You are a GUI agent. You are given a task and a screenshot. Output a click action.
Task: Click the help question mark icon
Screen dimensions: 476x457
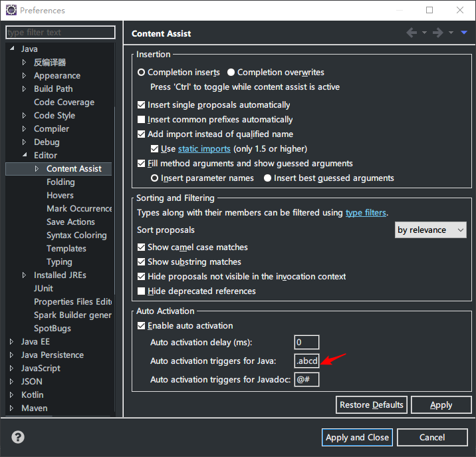[x=18, y=437]
